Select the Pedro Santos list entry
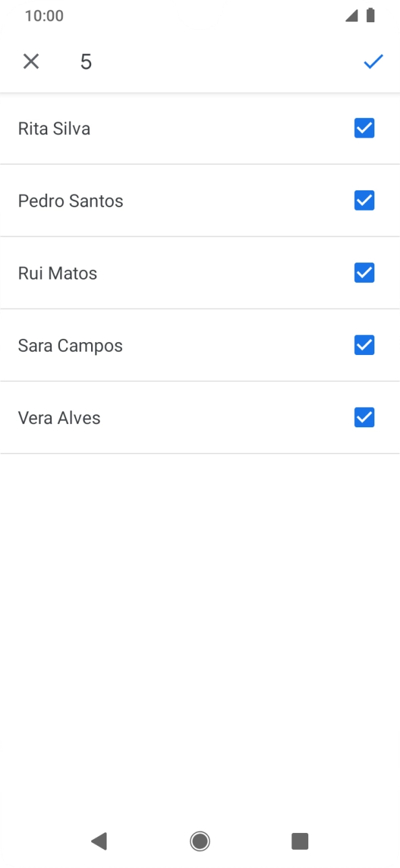The image size is (400, 868). click(135, 200)
